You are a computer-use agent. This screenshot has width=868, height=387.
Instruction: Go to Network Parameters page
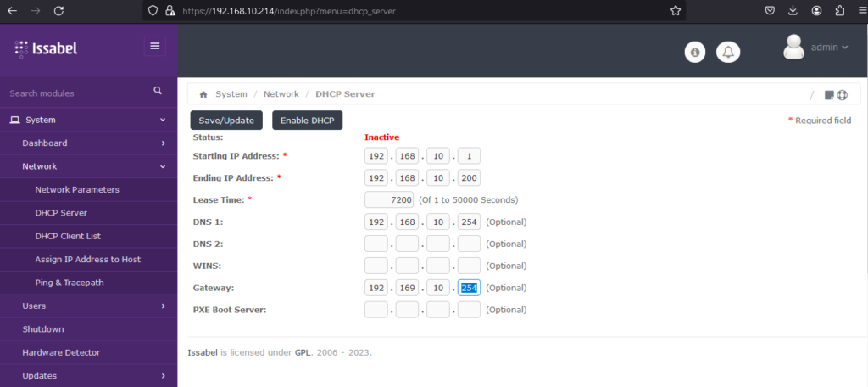pos(77,189)
